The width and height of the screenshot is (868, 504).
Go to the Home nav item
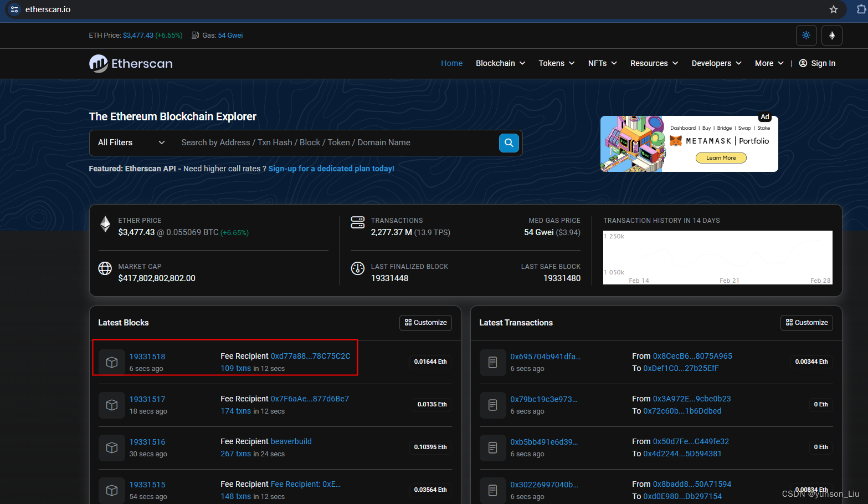point(451,63)
